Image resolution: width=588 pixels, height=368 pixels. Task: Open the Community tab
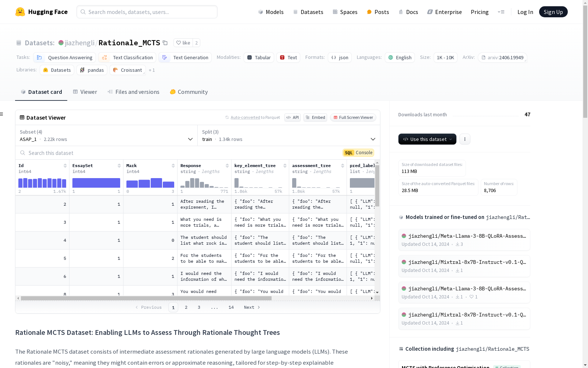[189, 92]
